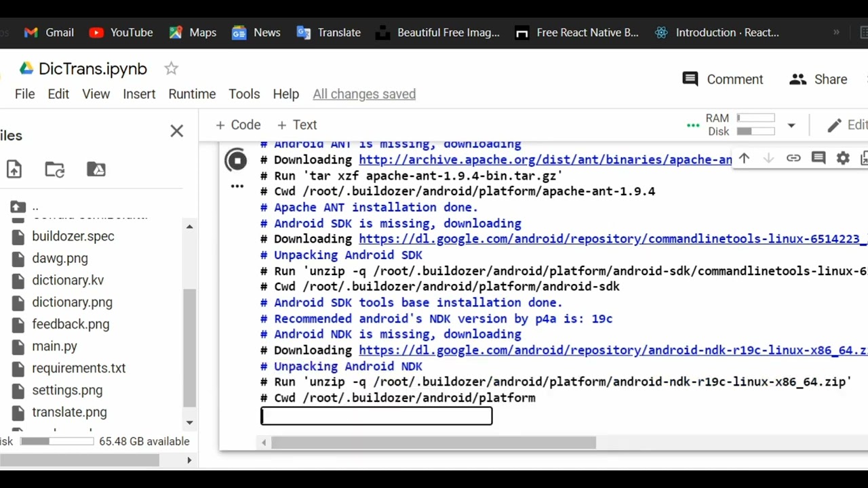This screenshot has width=868, height=488.
Task: Open the Insert menu
Action: tap(139, 94)
